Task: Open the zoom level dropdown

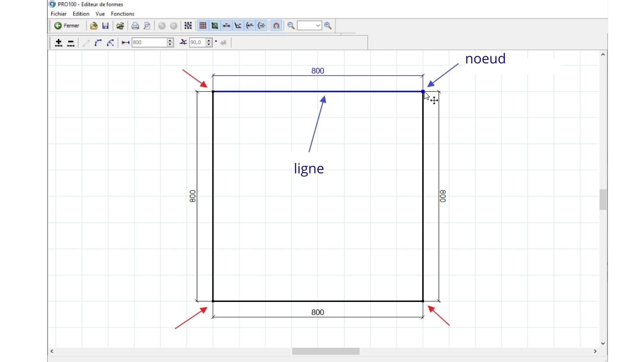Action: 318,26
